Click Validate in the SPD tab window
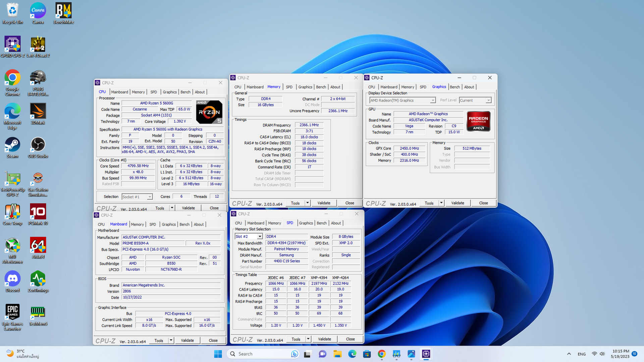The height and width of the screenshot is (362, 644). [x=324, y=339]
